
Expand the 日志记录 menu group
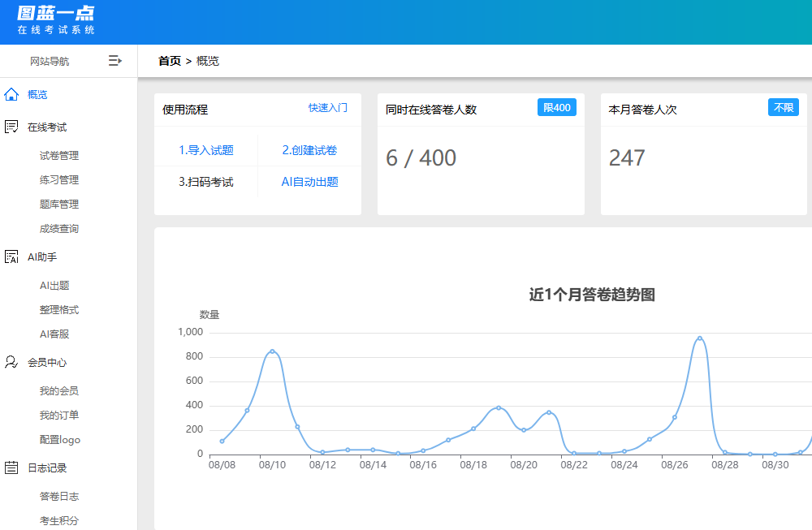[x=47, y=468]
